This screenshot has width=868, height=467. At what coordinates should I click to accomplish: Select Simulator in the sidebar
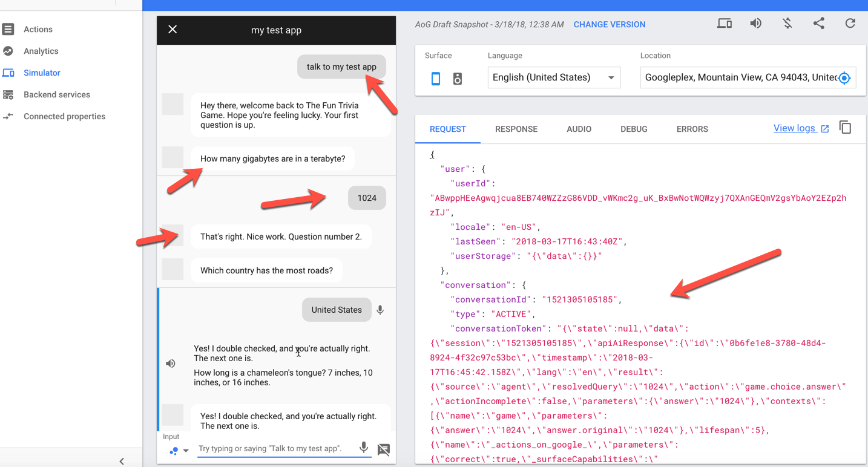tap(42, 73)
